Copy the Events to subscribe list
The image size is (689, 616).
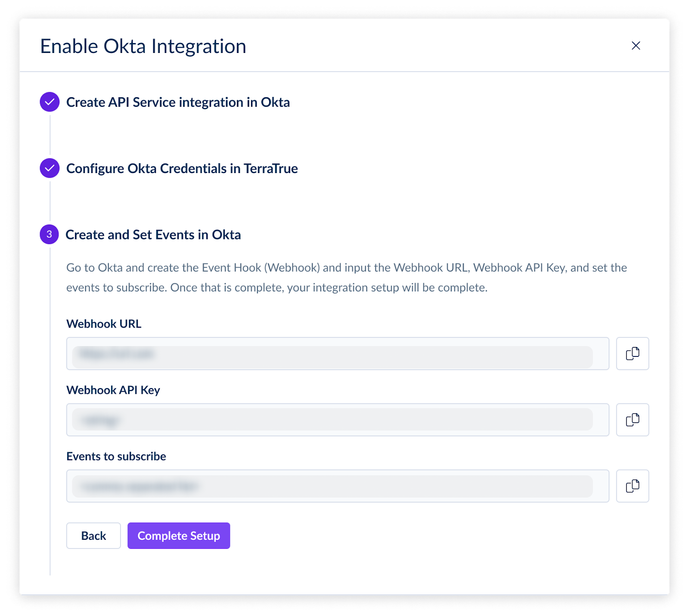[632, 486]
